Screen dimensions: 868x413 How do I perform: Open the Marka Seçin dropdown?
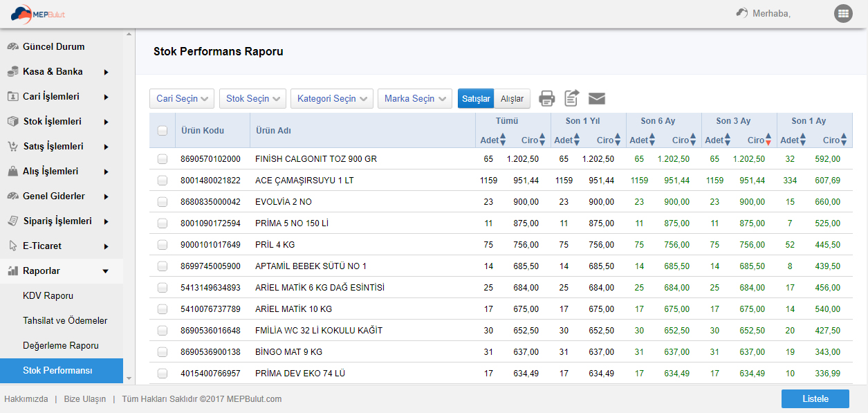pos(415,99)
